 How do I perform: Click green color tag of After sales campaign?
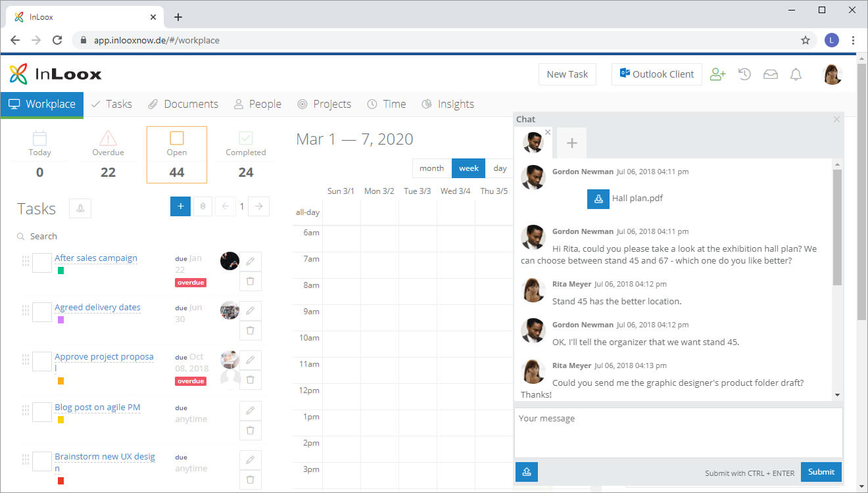(60, 270)
